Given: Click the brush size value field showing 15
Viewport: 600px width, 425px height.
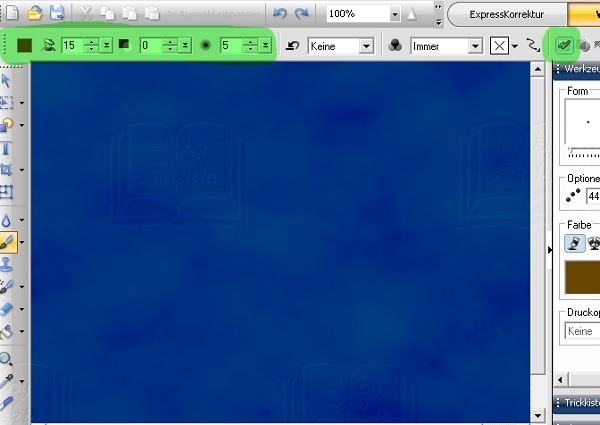Looking at the screenshot, I should click(73, 46).
